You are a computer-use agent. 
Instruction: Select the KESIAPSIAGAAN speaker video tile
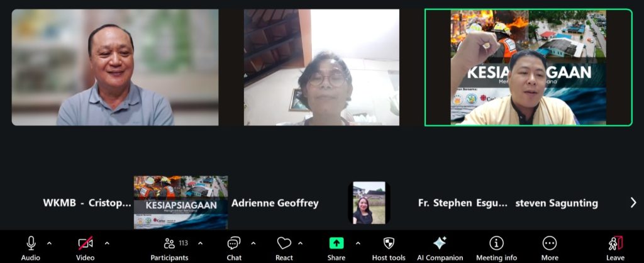tap(528, 67)
